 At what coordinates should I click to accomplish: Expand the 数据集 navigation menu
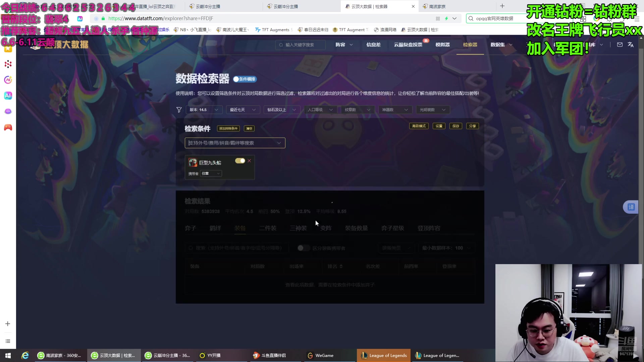click(x=501, y=45)
